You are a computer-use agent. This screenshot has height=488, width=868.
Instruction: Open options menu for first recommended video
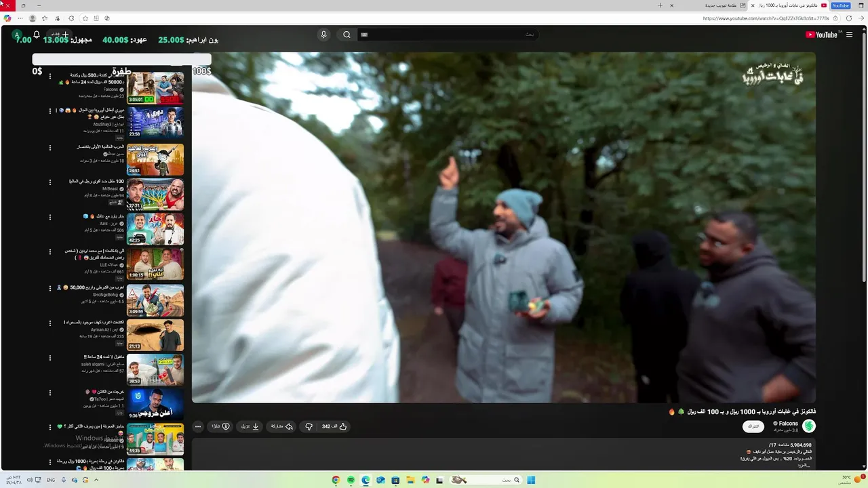point(50,76)
